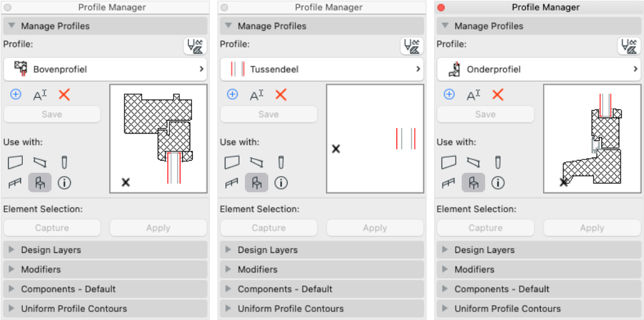Toggle the Beam use-with option in the Onderprofiel panel
Screen dimensions: 644x320
pos(473,162)
